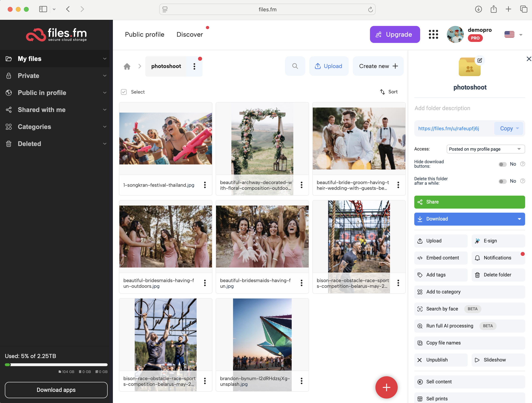This screenshot has height=403, width=532.
Task: Toggle Safari sidebar
Action: tap(43, 9)
